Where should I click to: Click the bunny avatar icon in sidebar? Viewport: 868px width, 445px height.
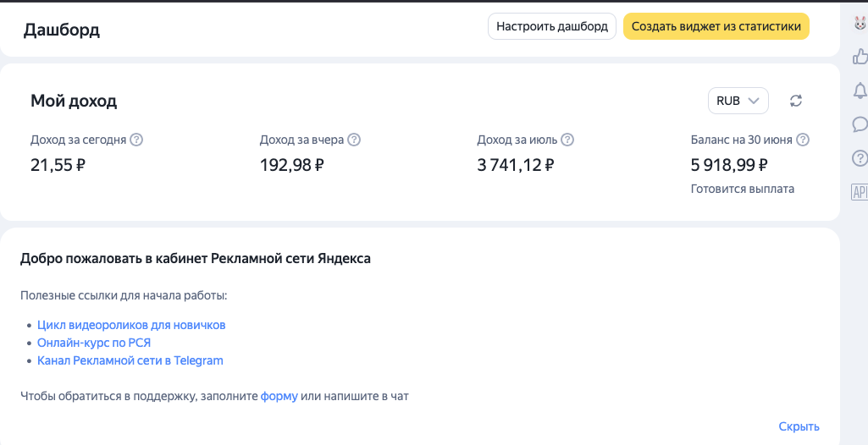pyautogui.click(x=860, y=24)
